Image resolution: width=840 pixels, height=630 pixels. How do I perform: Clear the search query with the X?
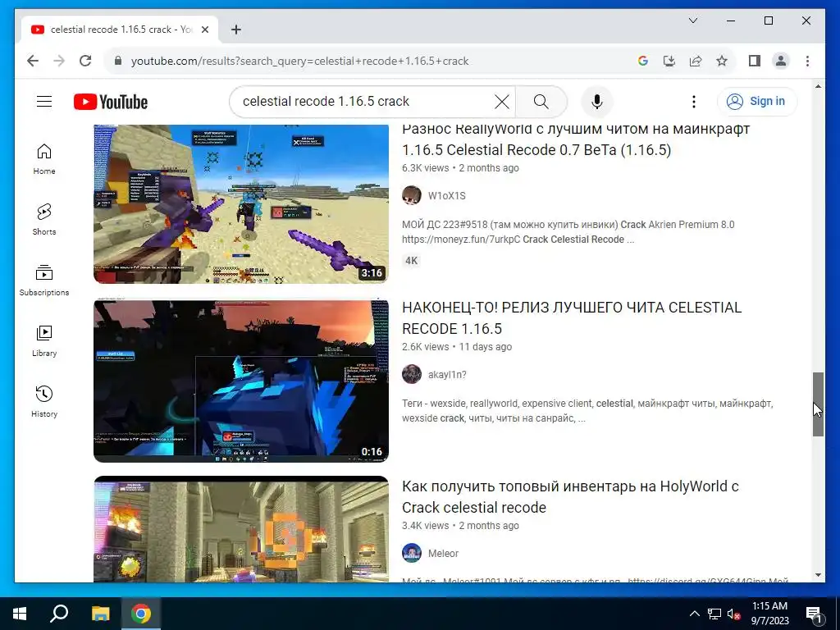pos(501,101)
